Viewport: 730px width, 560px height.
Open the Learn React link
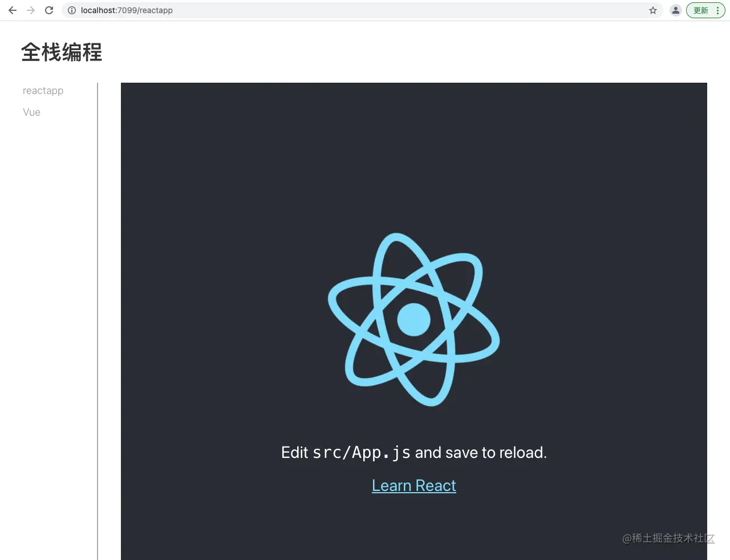[414, 485]
